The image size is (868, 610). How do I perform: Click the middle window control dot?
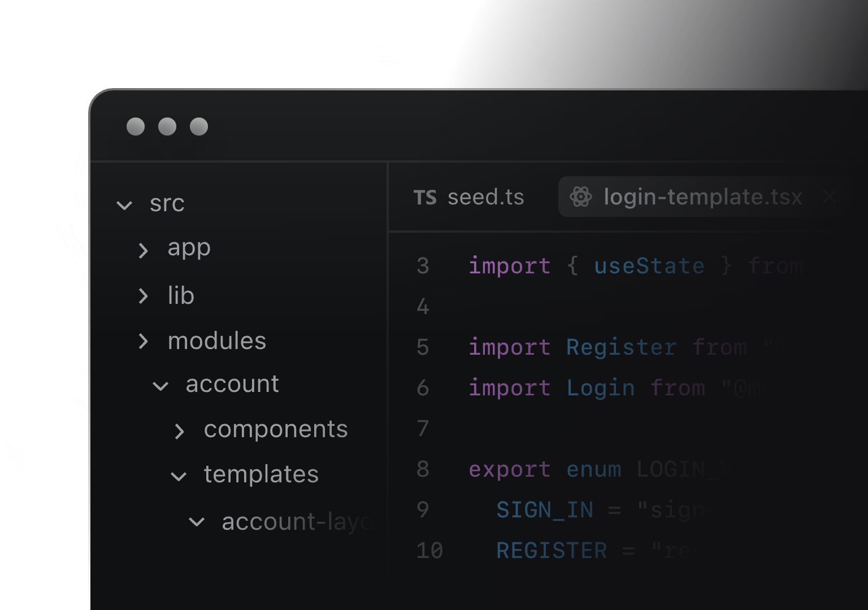click(x=167, y=127)
